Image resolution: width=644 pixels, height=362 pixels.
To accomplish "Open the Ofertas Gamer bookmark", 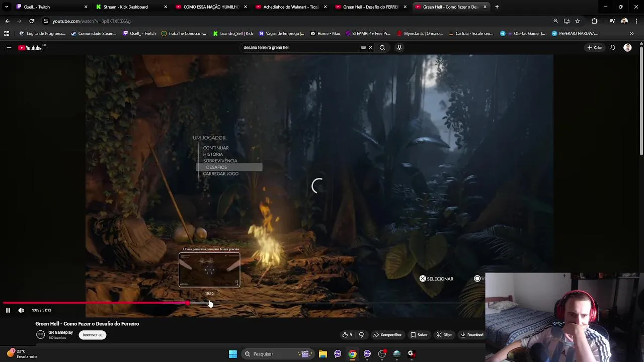I will (x=522, y=34).
